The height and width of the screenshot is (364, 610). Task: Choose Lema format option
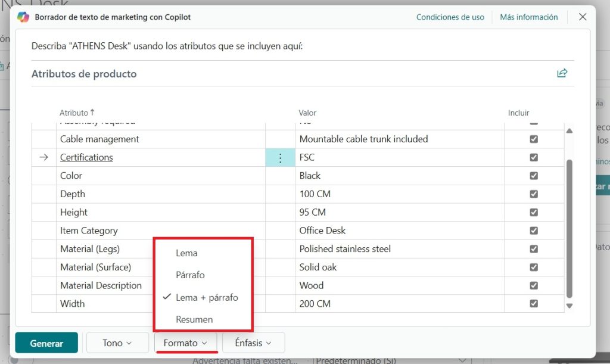click(186, 253)
